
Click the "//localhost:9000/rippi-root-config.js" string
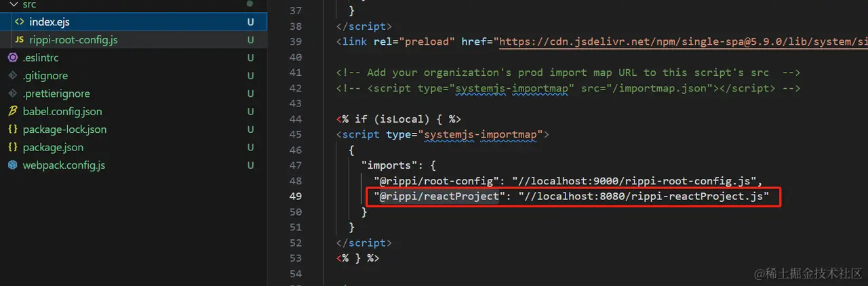coord(635,181)
